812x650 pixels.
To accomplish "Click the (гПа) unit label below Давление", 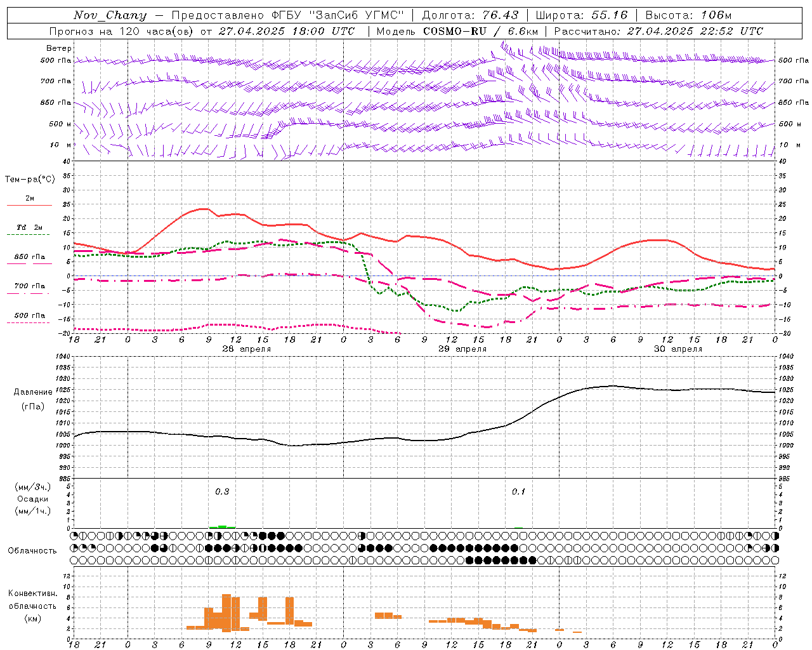I will (33, 406).
